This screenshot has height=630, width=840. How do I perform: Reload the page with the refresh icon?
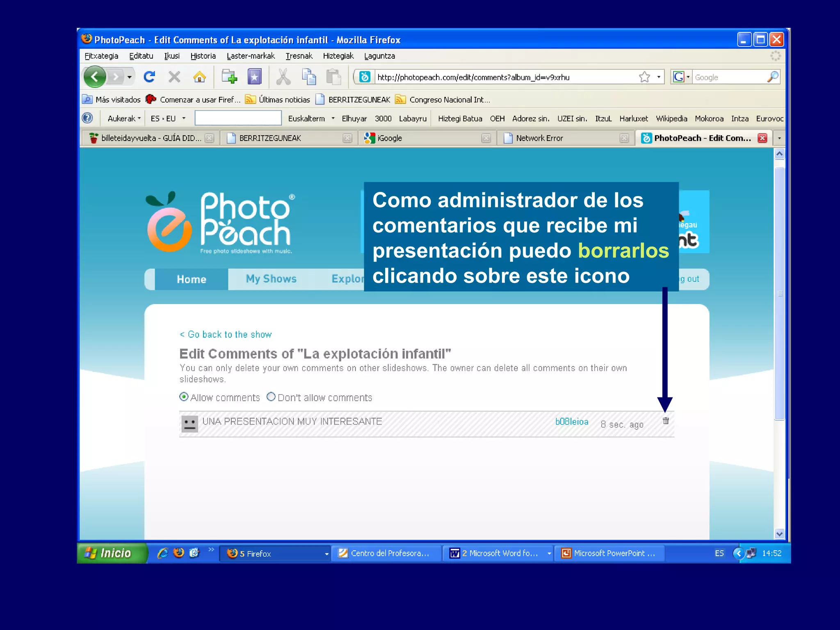[149, 77]
